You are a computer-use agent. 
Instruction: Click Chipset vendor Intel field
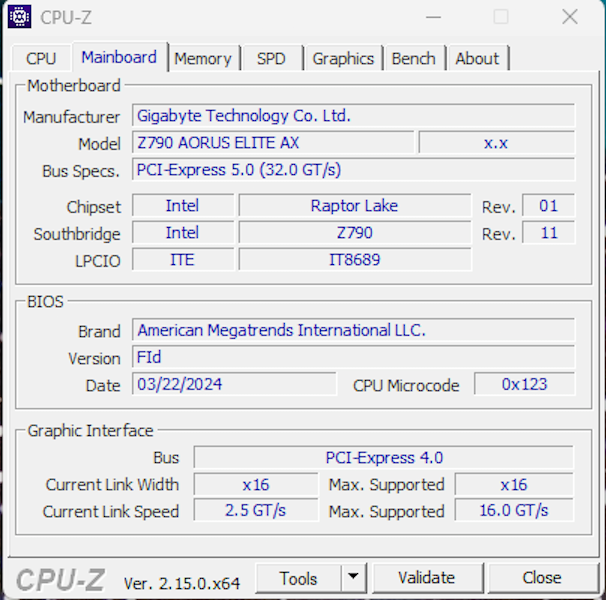pyautogui.click(x=183, y=205)
